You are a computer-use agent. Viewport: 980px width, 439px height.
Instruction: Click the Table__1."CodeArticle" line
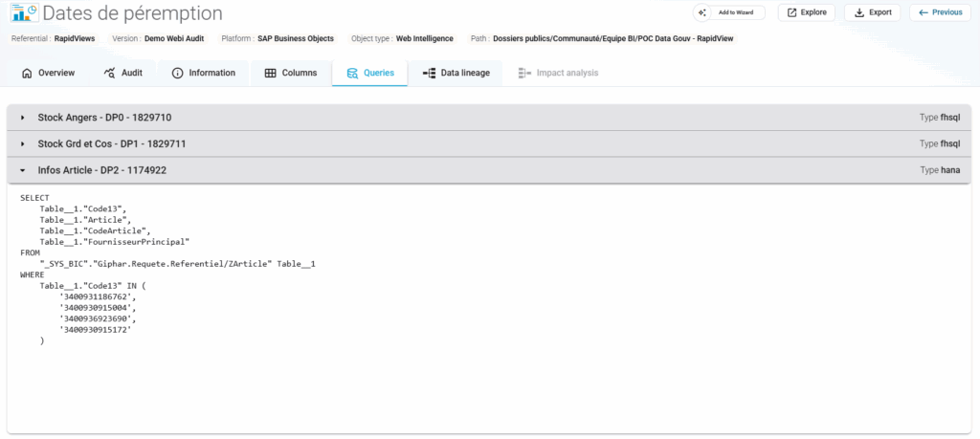point(96,231)
